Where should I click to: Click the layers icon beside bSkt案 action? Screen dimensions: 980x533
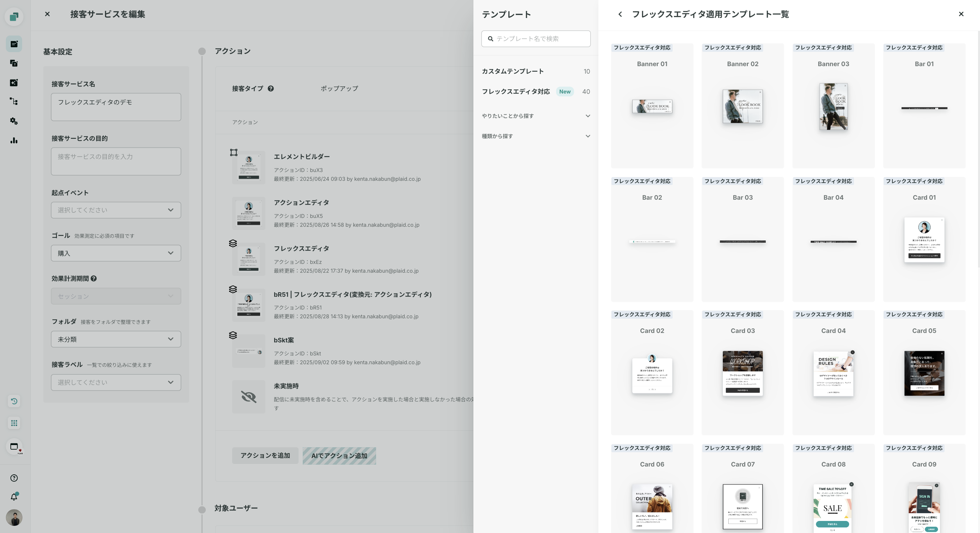pyautogui.click(x=233, y=335)
